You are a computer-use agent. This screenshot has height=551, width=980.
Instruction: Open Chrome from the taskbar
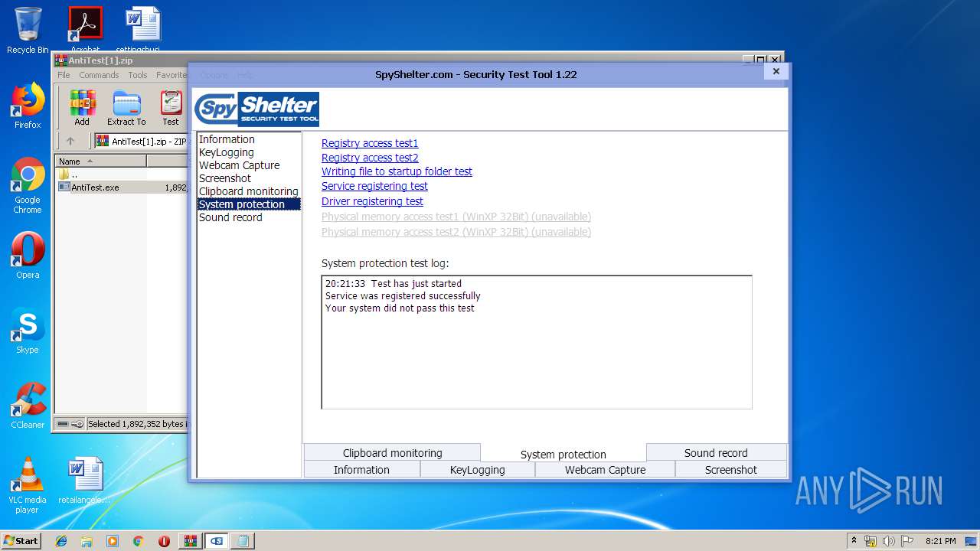[x=139, y=541]
